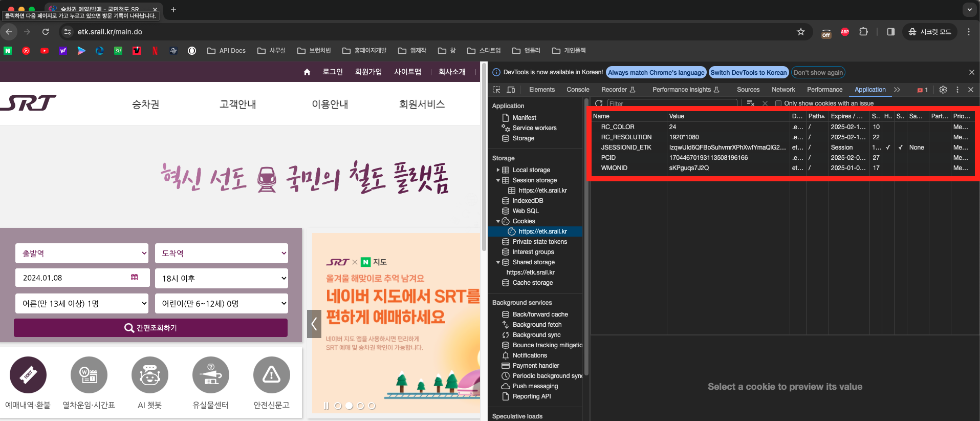This screenshot has width=980, height=421.
Task: Click the refresh cookies icon
Action: 599,103
